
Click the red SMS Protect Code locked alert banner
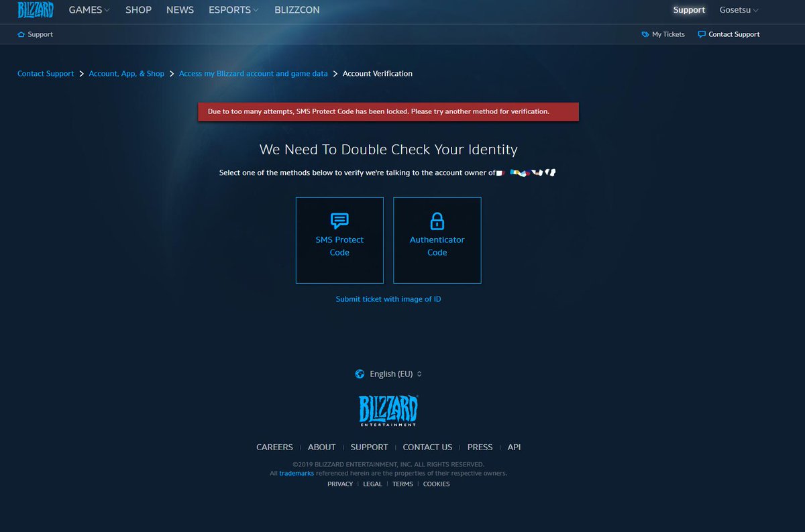tap(388, 112)
